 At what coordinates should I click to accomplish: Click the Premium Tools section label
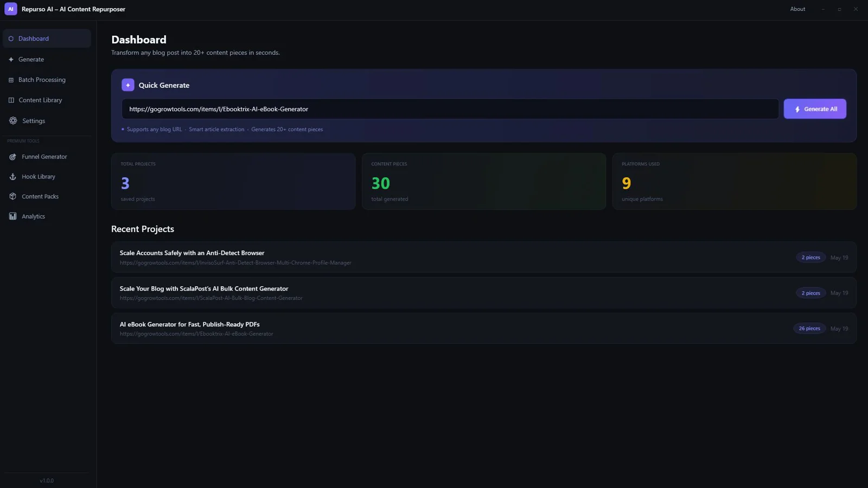point(23,141)
